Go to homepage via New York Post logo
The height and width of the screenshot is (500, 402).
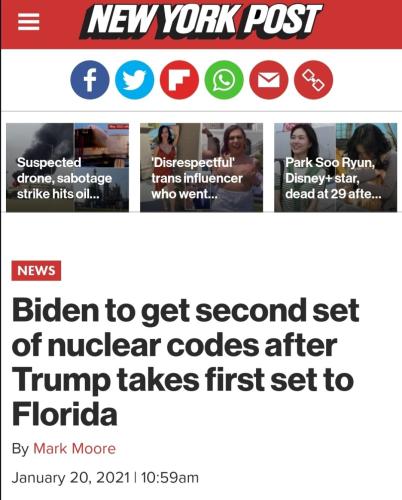click(201, 21)
